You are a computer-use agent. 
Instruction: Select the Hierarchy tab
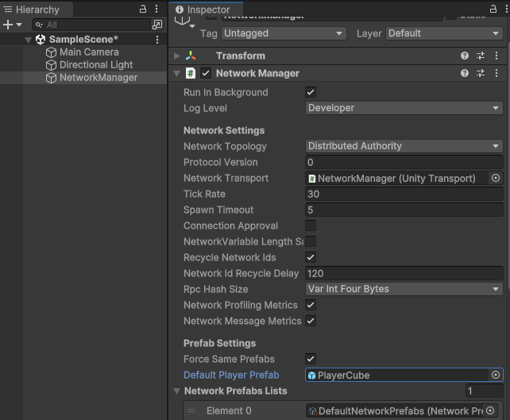point(37,10)
